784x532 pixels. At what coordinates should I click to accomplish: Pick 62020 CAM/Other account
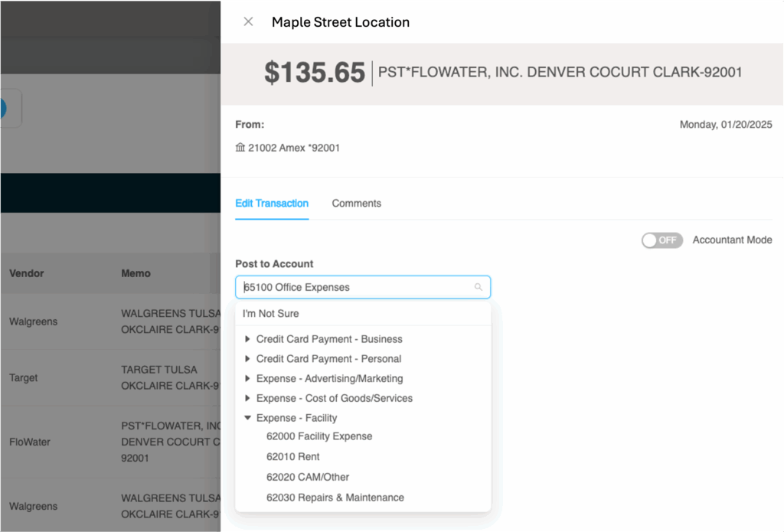click(x=308, y=477)
